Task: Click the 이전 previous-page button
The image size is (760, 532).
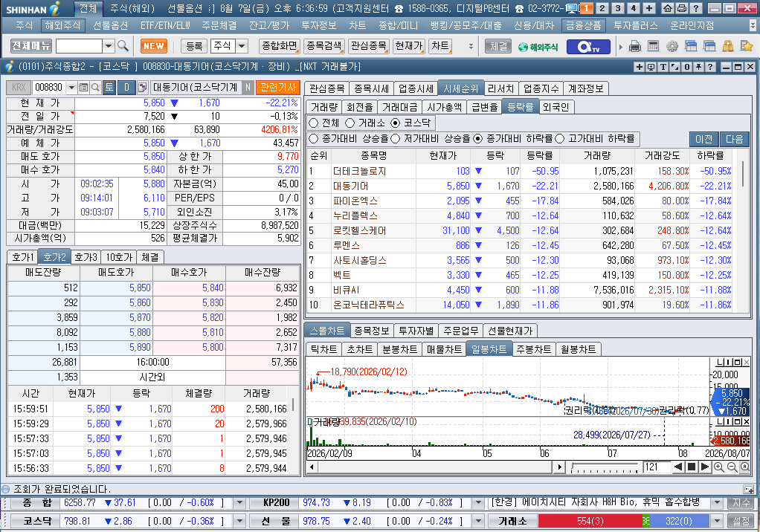Action: [x=704, y=140]
